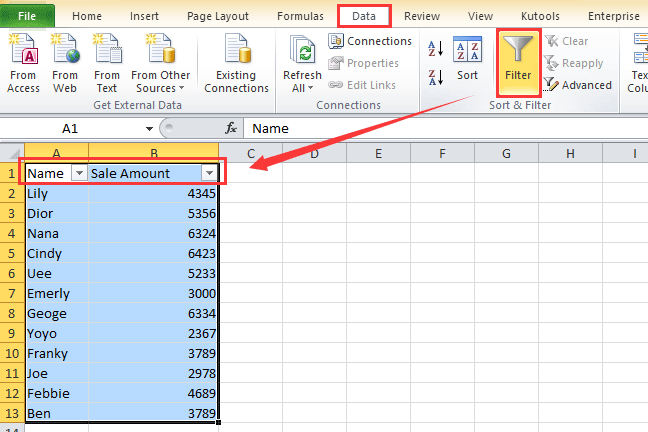Open the Sort dialog button
Viewport: 648px width, 432px height.
[x=467, y=60]
